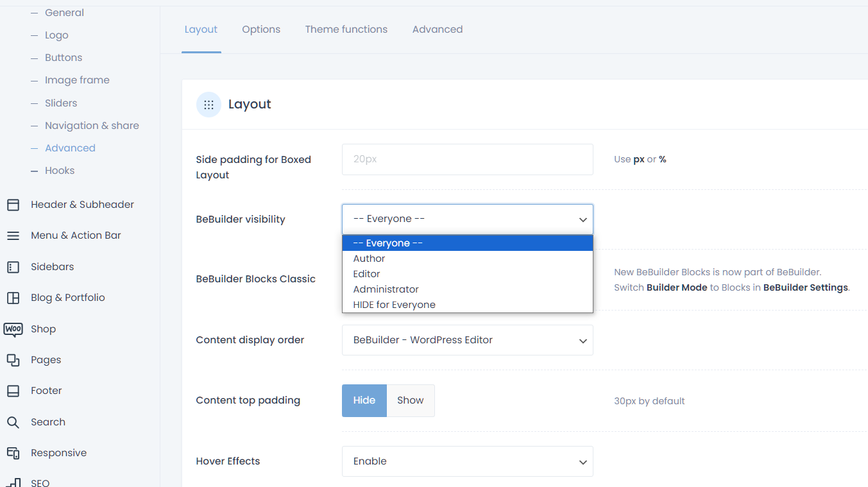Click the Search magnifier icon
Viewport: 868px width, 487px height.
coord(13,422)
